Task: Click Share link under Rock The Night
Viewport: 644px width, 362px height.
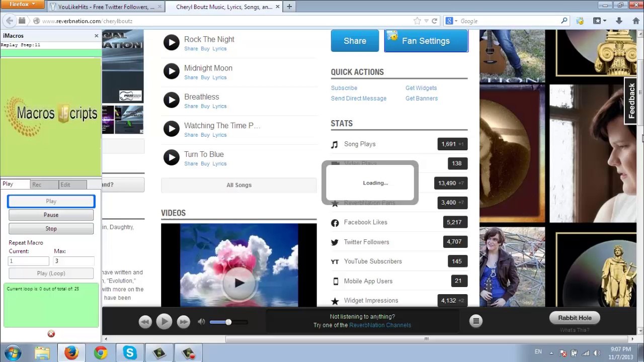Action: tap(191, 49)
